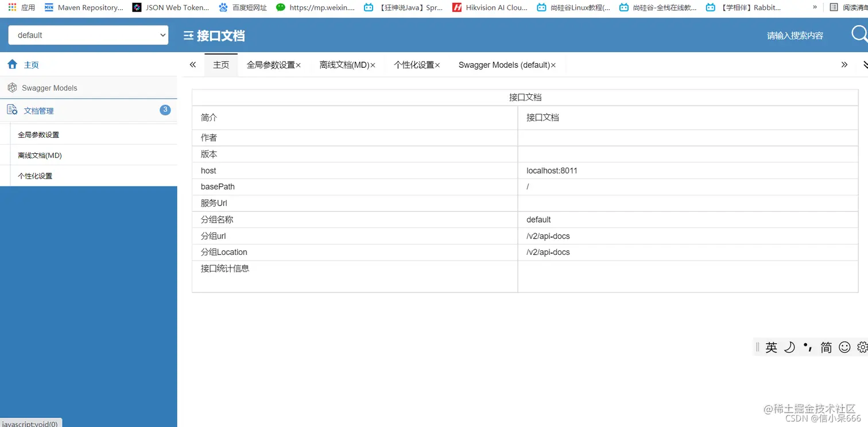Viewport: 868px width, 427px height.
Task: Click the search input field
Action: pyautogui.click(x=795, y=36)
